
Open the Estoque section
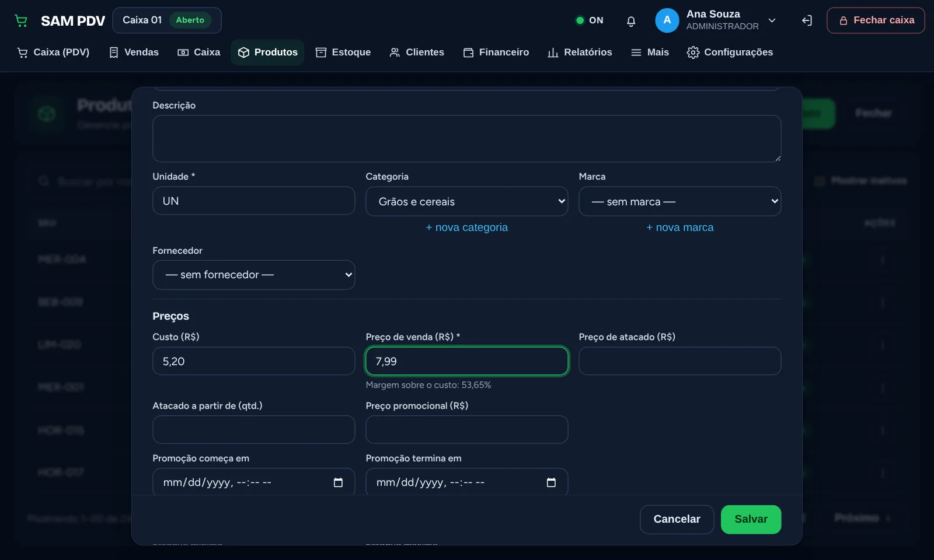tap(343, 52)
